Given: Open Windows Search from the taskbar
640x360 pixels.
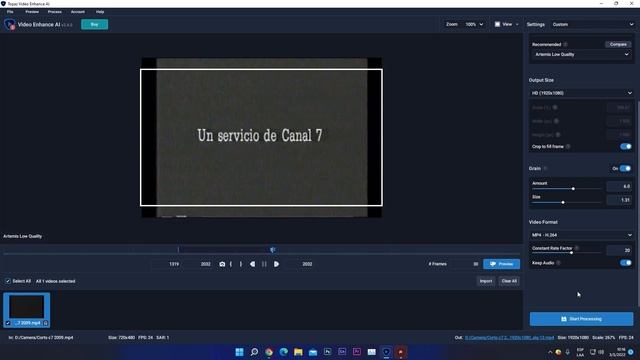Looking at the screenshot, I should click(254, 352).
